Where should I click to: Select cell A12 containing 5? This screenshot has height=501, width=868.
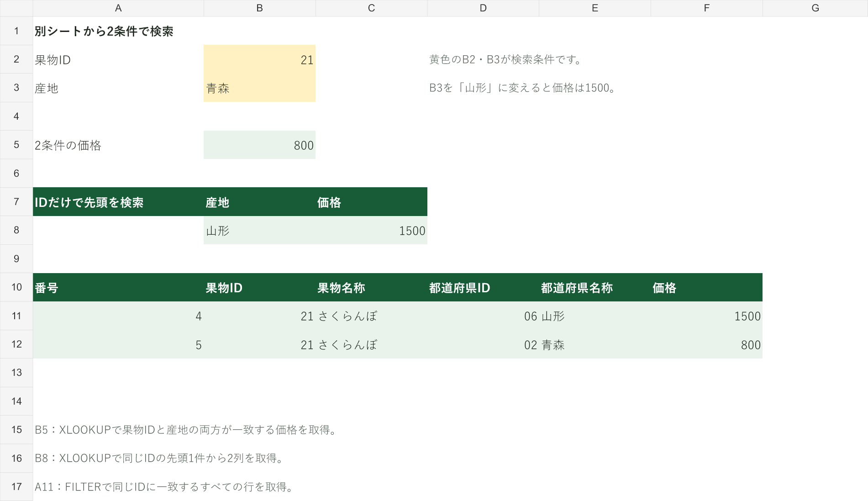[118, 345]
